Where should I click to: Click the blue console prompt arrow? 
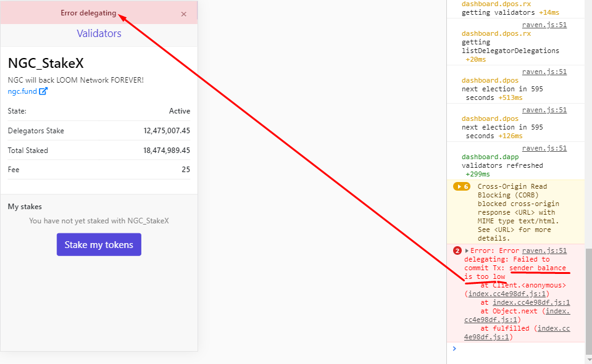(454, 348)
